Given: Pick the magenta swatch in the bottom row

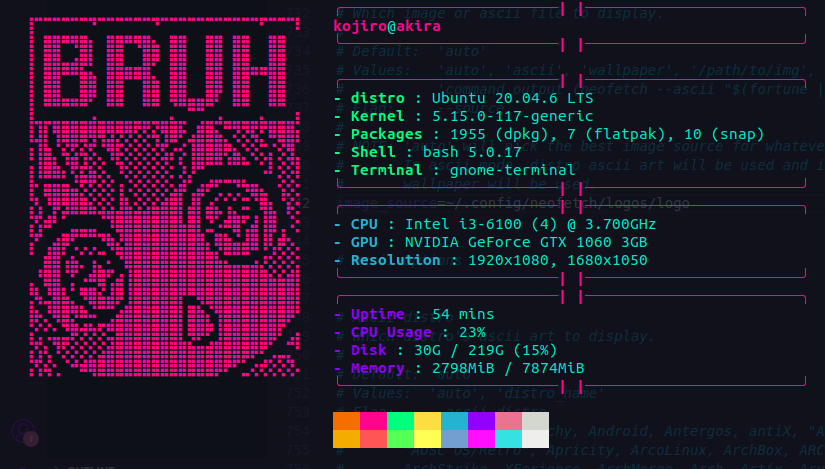Looking at the screenshot, I should tap(481, 439).
